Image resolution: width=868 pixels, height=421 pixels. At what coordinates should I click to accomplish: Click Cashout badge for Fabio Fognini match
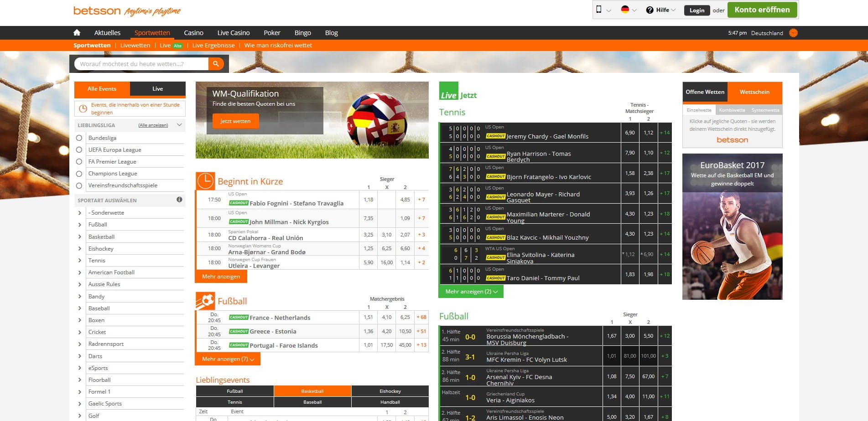click(x=239, y=203)
